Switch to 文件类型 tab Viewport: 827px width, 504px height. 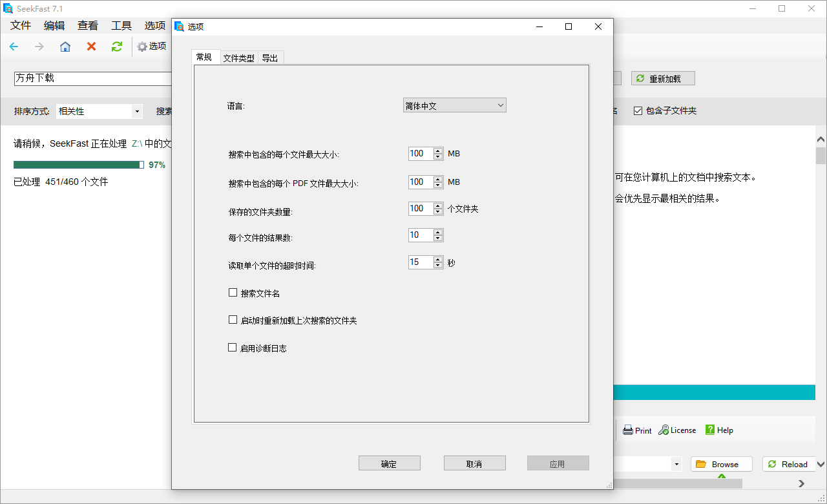[238, 58]
